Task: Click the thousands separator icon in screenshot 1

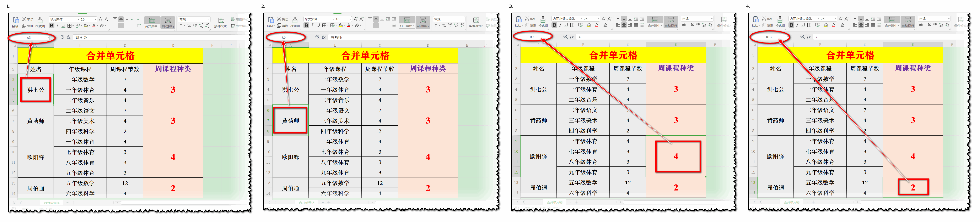Action: (x=195, y=25)
